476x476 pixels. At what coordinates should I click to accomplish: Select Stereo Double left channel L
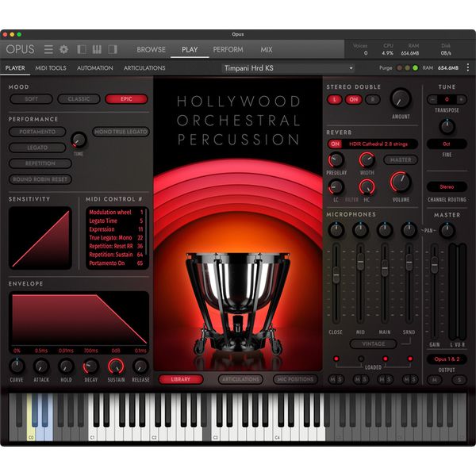(335, 99)
